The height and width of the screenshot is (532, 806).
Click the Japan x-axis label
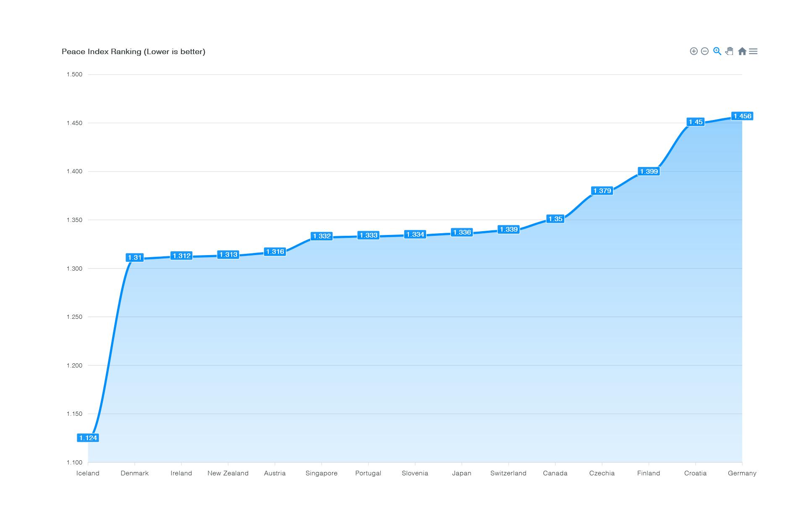(461, 473)
